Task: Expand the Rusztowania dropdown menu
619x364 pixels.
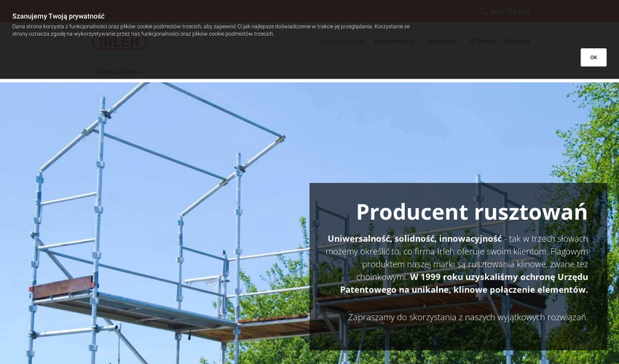Action: click(396, 41)
